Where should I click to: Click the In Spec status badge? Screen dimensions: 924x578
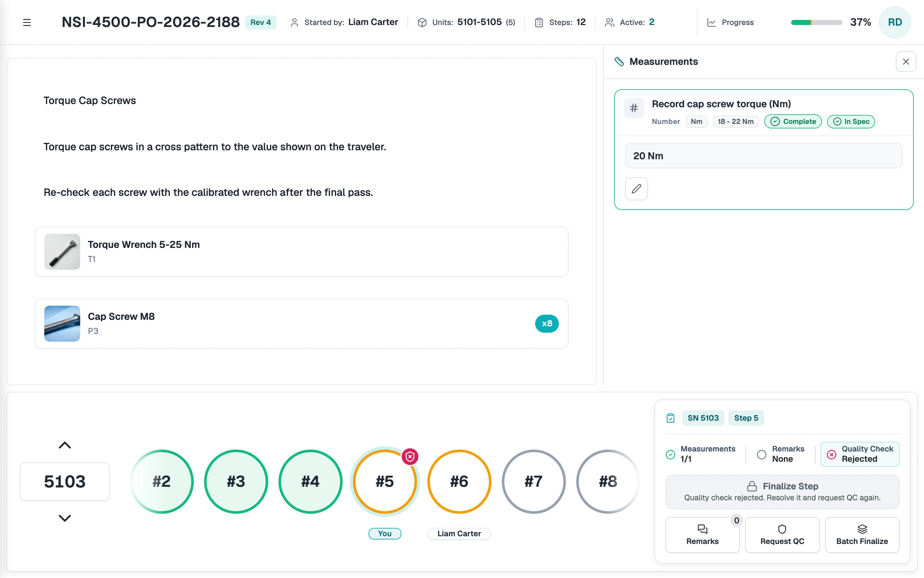tap(851, 122)
